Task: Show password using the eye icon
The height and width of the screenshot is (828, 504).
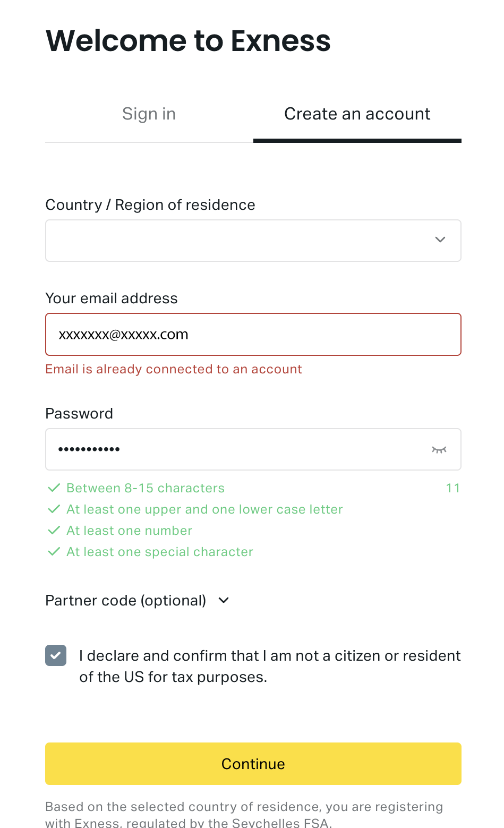Action: click(x=439, y=450)
